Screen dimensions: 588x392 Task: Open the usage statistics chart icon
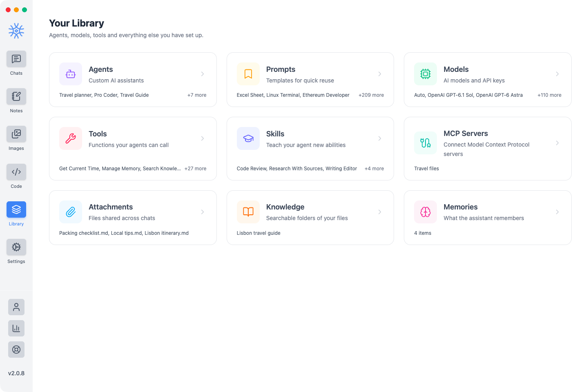click(16, 328)
